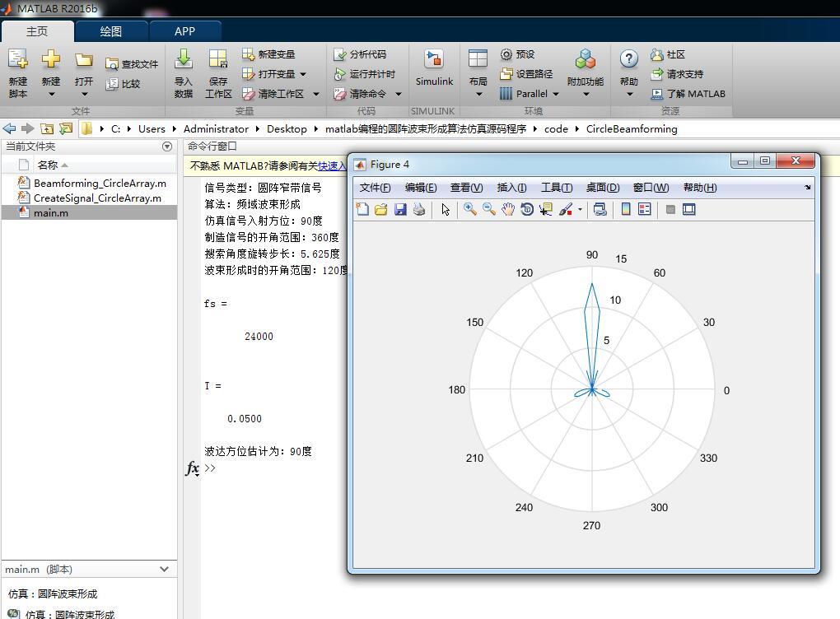Open Community (社区) link
Viewport: 840px width, 619px height.
[668, 54]
